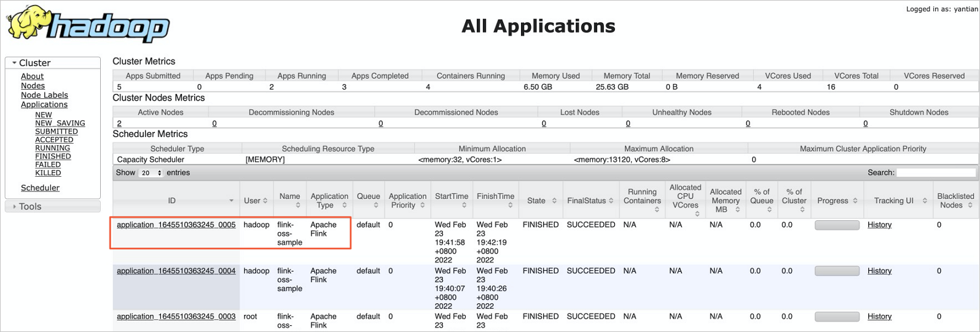The image size is (980, 332).
Task: Open the About link
Action: [32, 76]
